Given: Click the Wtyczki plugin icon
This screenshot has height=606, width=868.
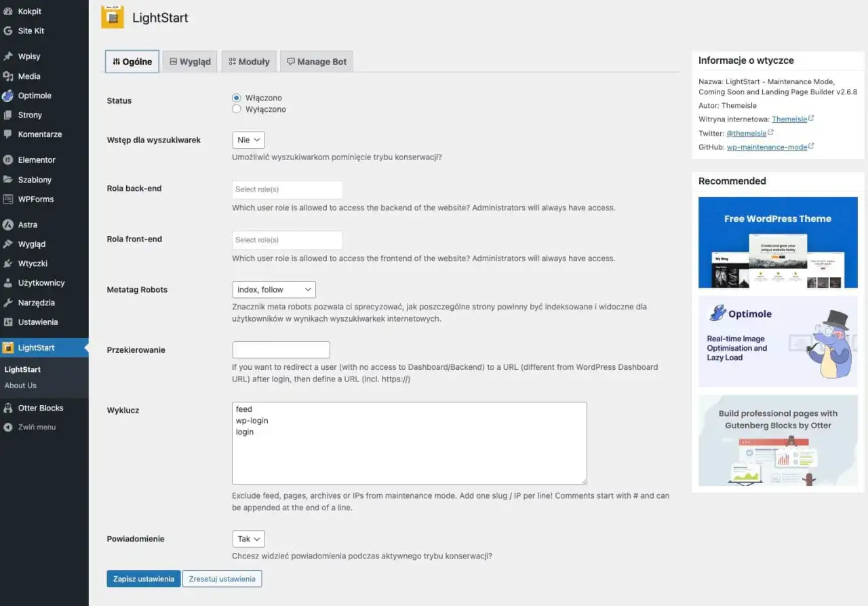Looking at the screenshot, I should point(8,263).
